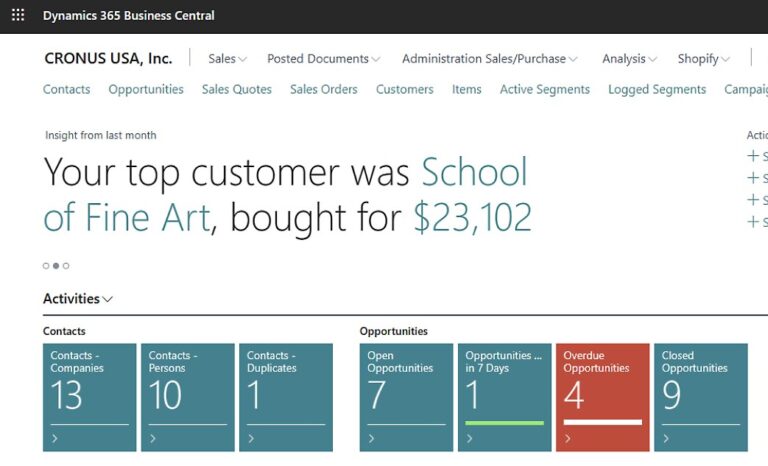The width and height of the screenshot is (768, 466).
Task: Open Logged Segments page
Action: pyautogui.click(x=657, y=89)
